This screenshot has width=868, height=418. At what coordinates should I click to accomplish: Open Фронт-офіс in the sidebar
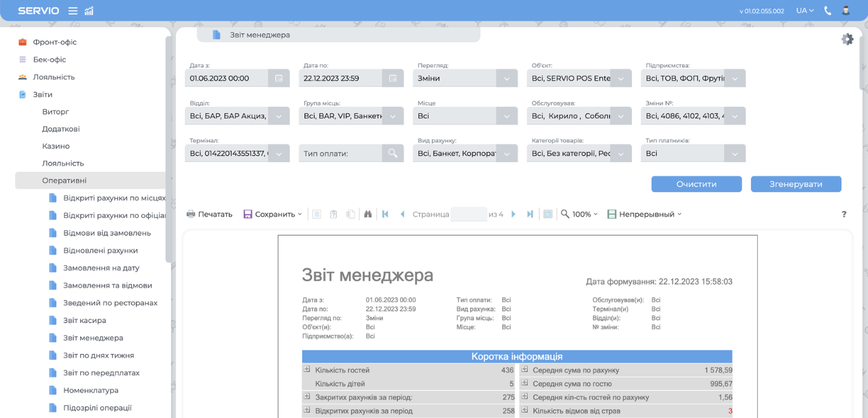click(54, 42)
